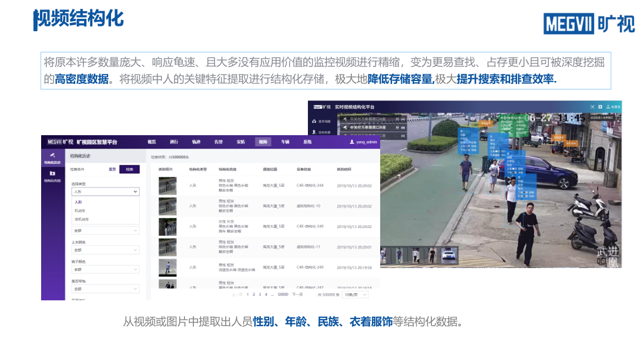Open 结构化历史 sidebar icon in 旷视园区智慧平台
Image resolution: width=644 pixels, height=355 pixels.
(x=52, y=155)
